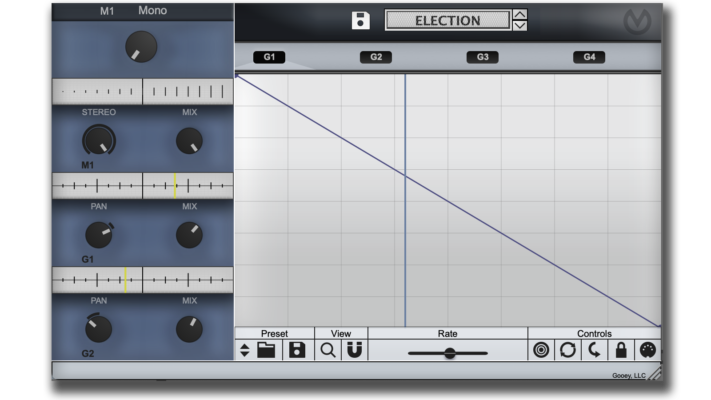Select the next preset with the upper arrow
Screen dimensions: 711x400
coord(520,15)
